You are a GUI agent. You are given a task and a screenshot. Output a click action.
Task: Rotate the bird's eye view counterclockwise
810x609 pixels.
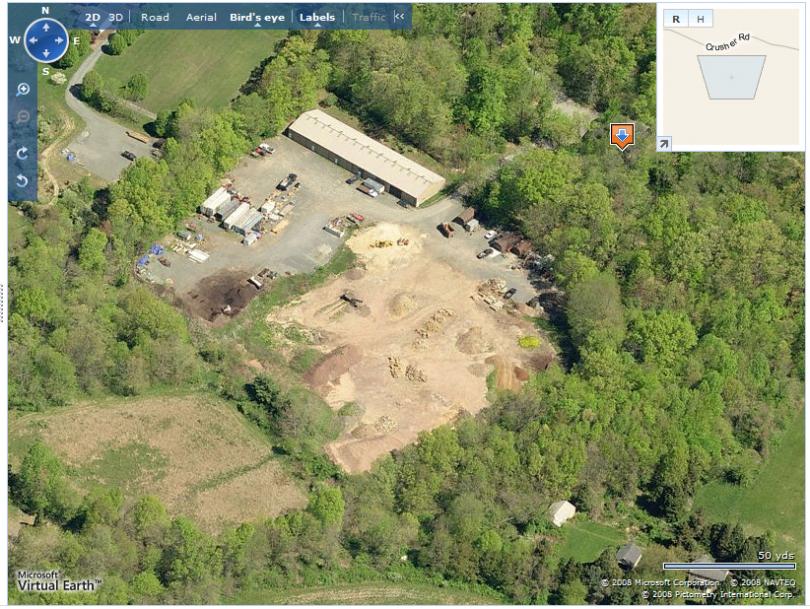22,180
